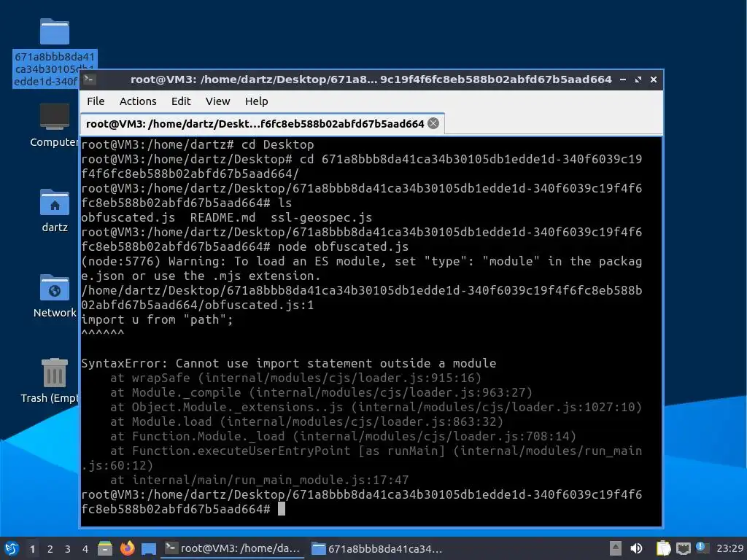
Task: Close the terminal tab with the x icon
Action: tap(433, 124)
